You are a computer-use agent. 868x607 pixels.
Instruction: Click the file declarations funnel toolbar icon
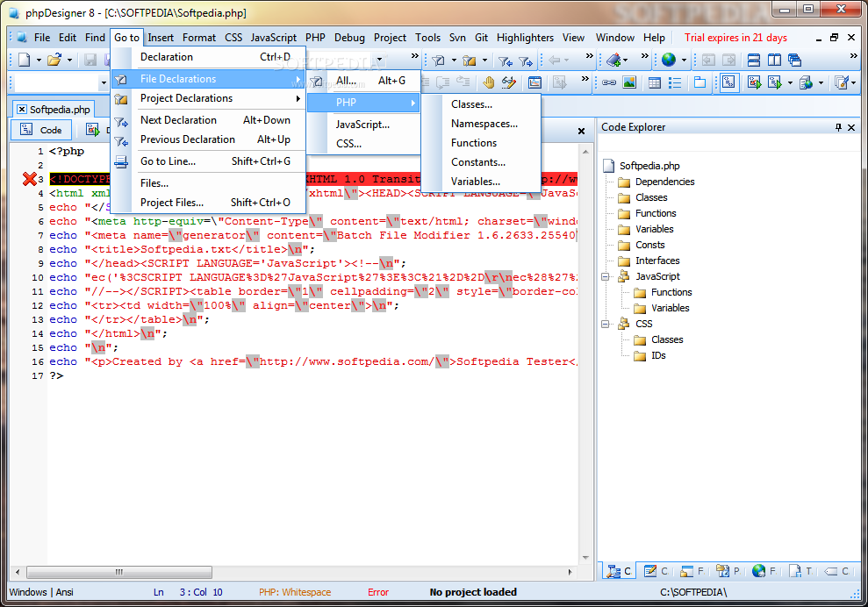tap(439, 60)
